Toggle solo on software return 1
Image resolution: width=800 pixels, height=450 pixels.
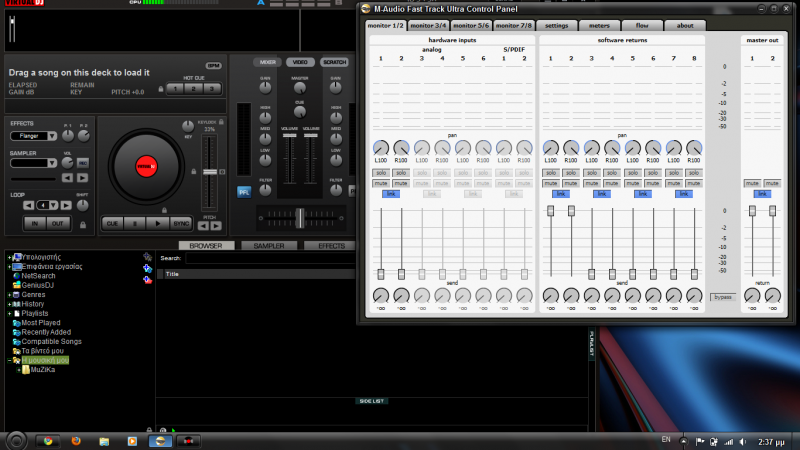pos(551,173)
